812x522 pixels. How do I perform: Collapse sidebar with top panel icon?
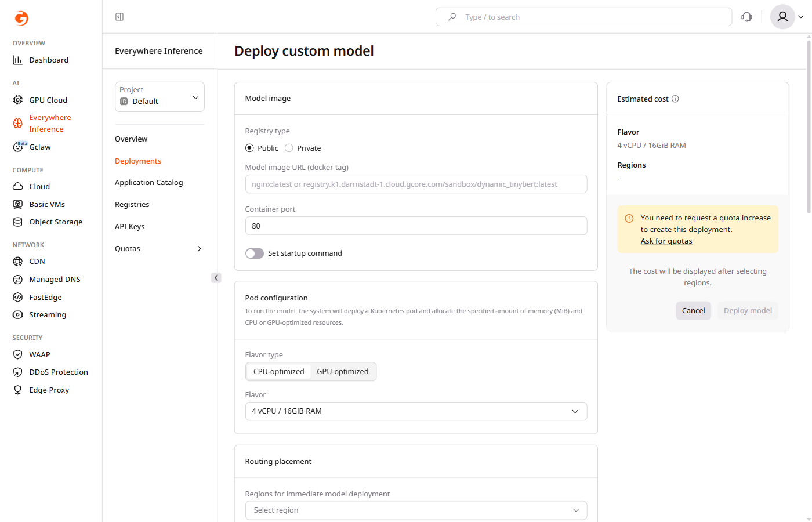(x=119, y=17)
